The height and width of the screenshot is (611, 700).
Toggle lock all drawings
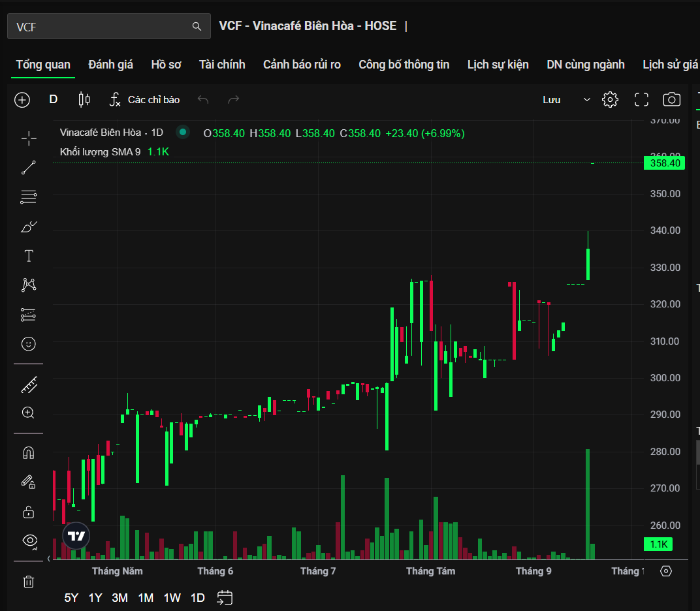point(29,512)
